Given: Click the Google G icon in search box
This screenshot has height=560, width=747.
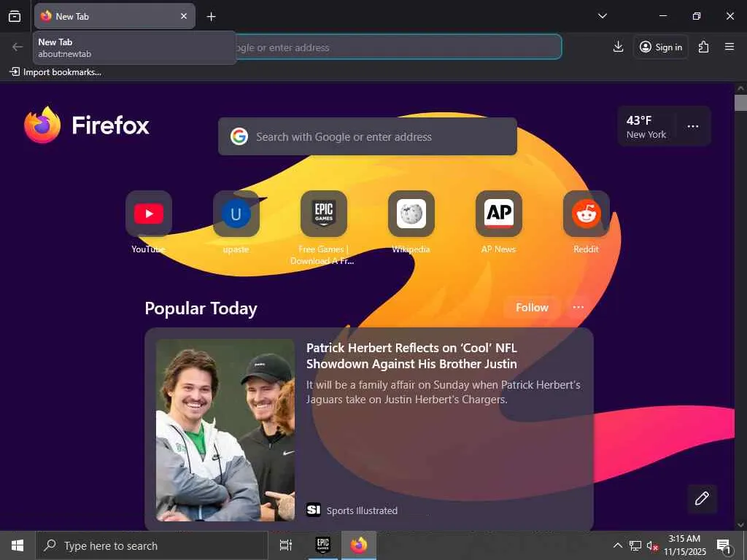Looking at the screenshot, I should pos(239,136).
